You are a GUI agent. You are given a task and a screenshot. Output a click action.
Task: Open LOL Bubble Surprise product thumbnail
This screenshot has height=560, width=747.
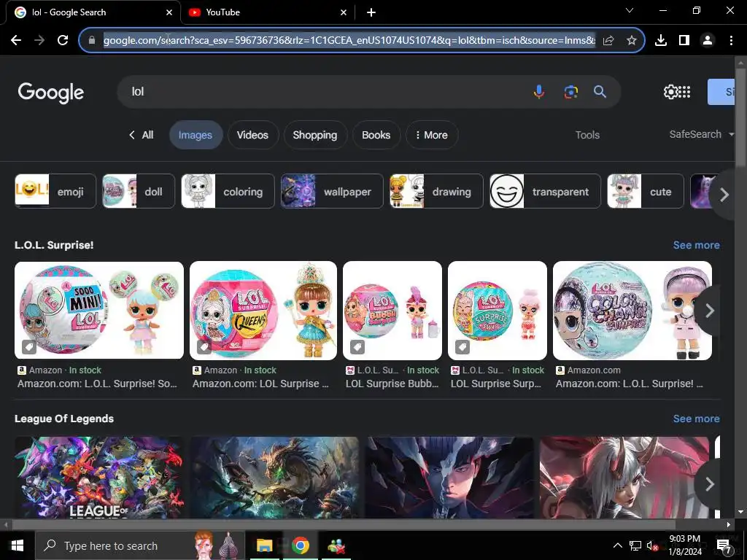[392, 311]
